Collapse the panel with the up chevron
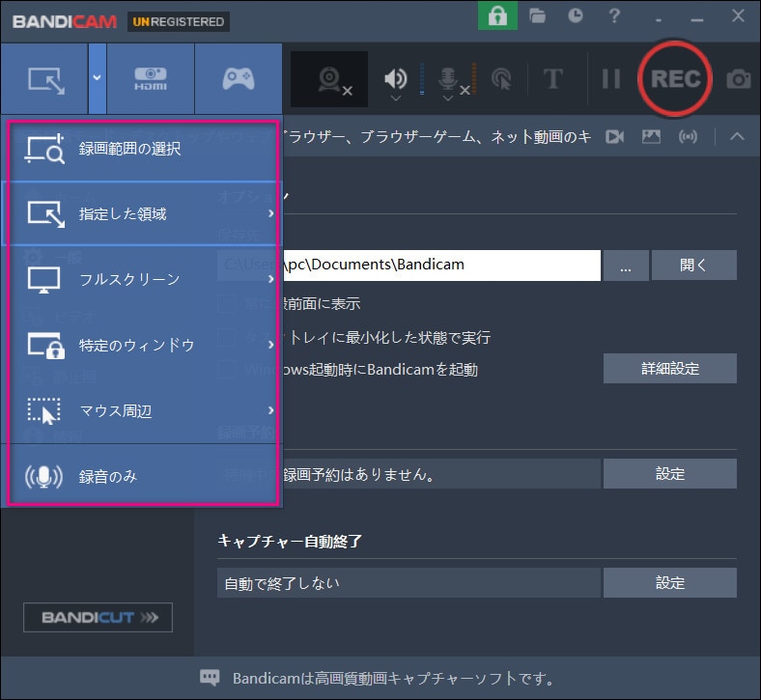This screenshot has width=761, height=700. 737,137
